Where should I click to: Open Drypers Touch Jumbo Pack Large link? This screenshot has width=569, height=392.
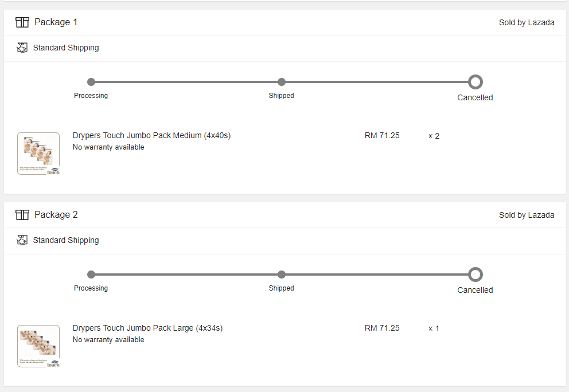click(x=147, y=328)
